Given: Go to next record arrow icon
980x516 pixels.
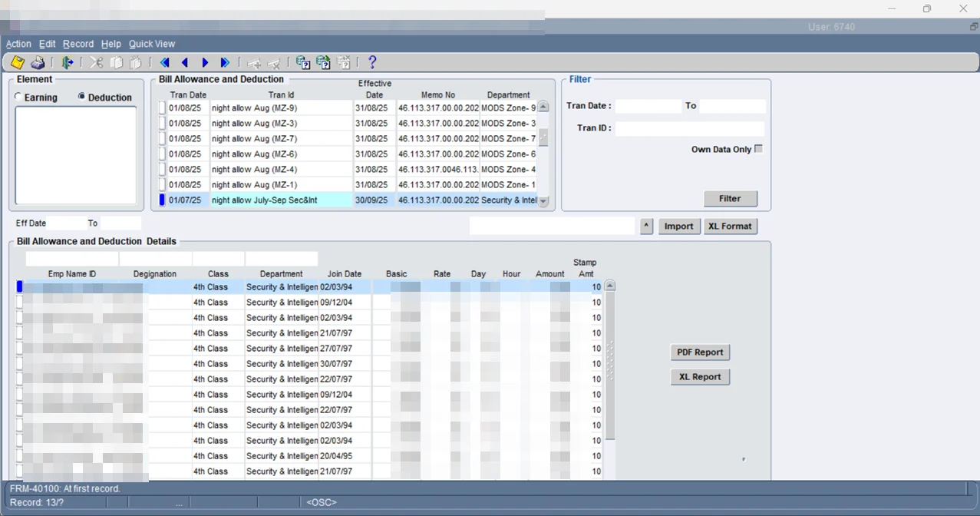Looking at the screenshot, I should pos(205,63).
